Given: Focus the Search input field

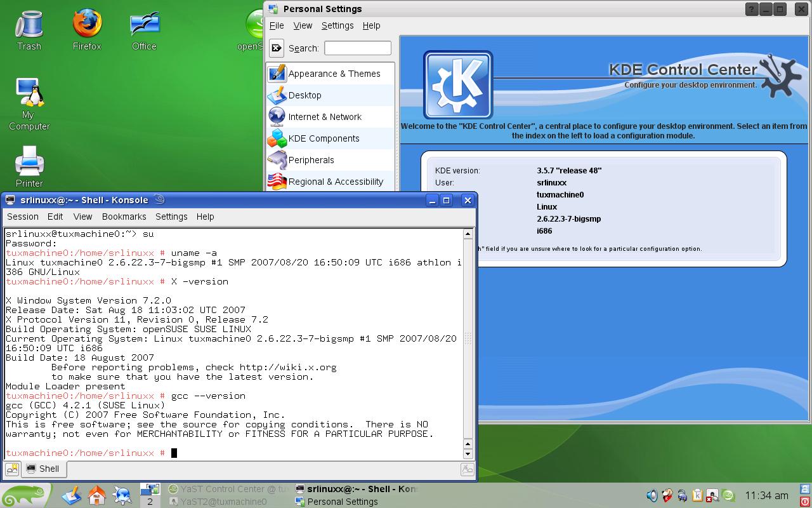Looking at the screenshot, I should 358,48.
